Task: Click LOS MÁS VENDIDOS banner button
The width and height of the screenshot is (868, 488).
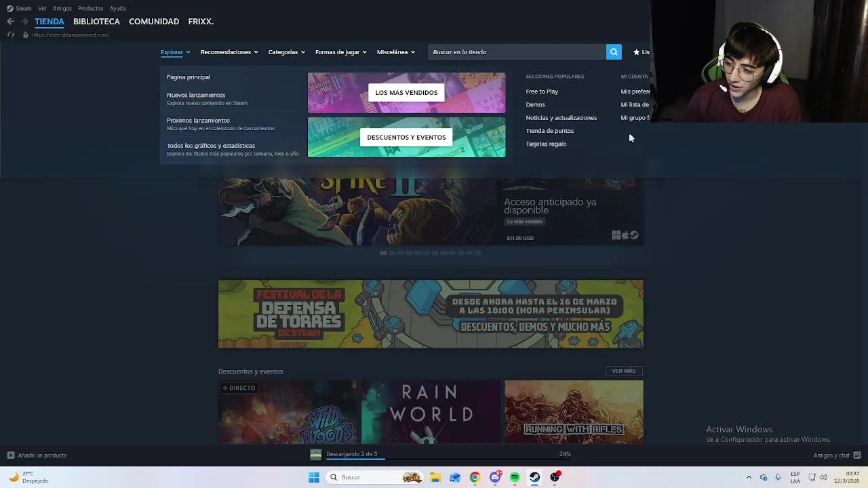Action: pos(406,92)
